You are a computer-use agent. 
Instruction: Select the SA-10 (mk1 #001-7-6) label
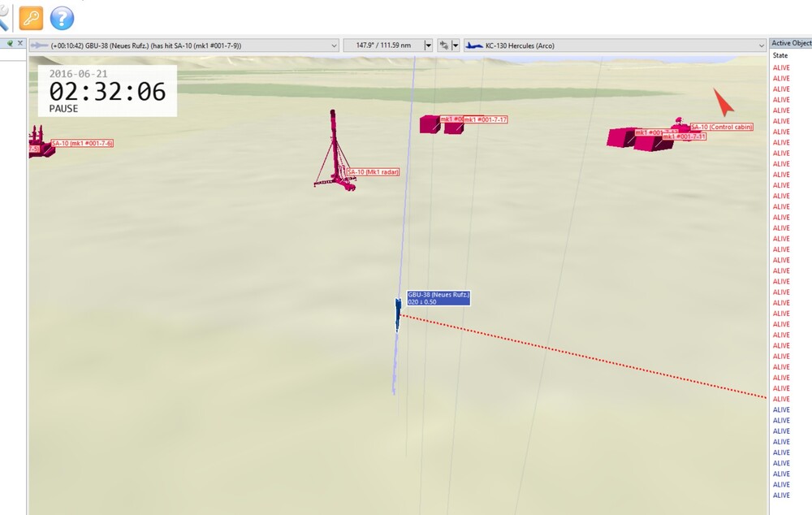[x=82, y=144]
